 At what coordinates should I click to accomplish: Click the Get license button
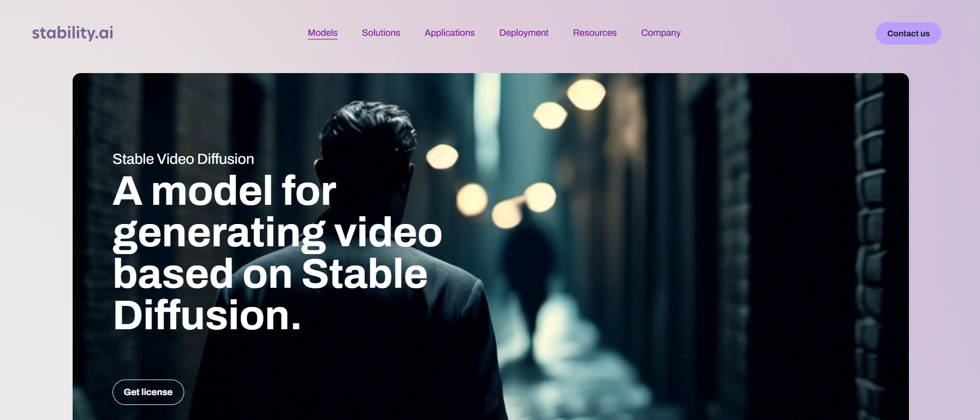point(148,392)
